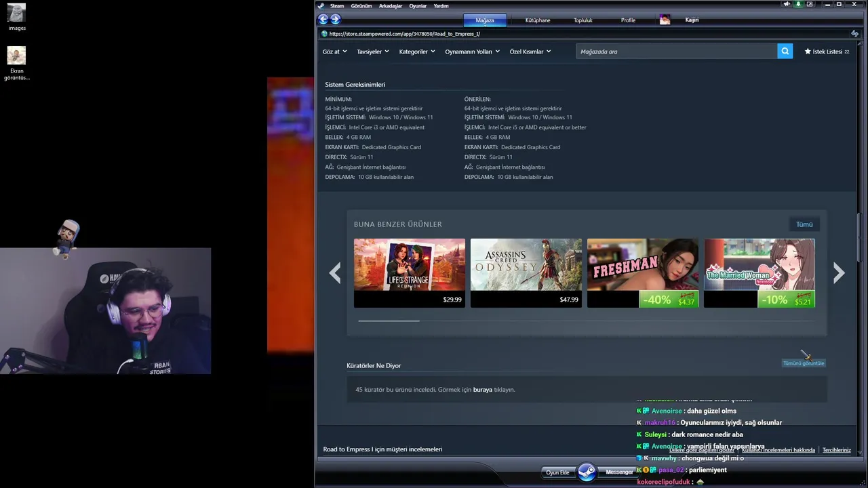This screenshot has width=868, height=488.
Task: Switch to the Profile tab
Action: tap(629, 20)
